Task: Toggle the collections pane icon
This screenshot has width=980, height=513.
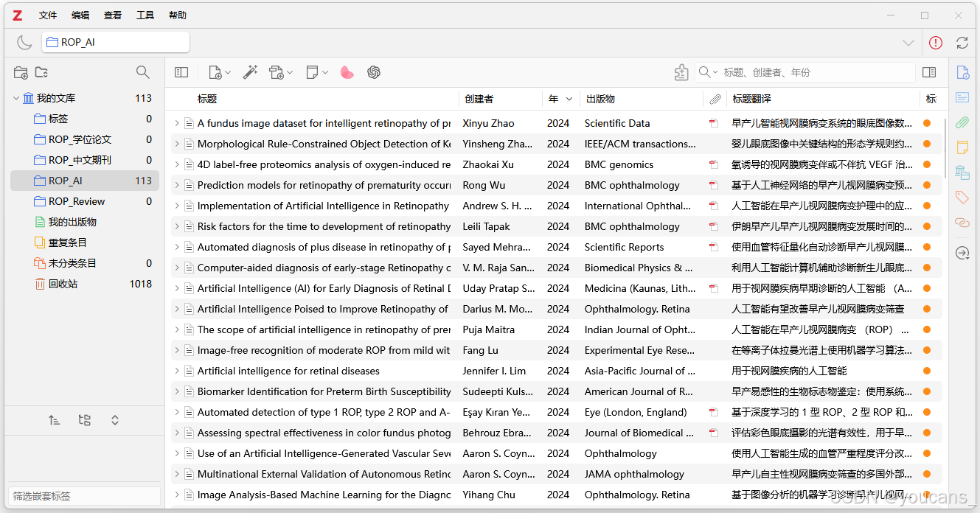Action: (181, 72)
